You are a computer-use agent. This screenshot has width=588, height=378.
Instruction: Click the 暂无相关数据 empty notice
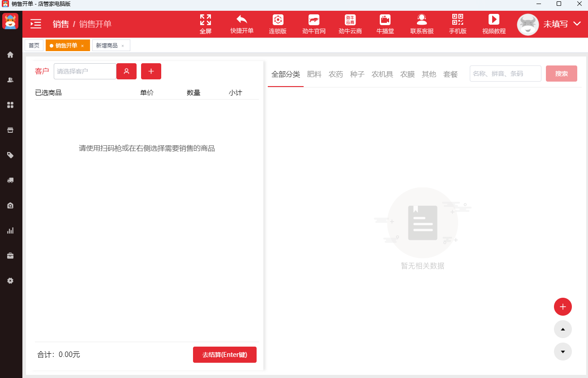(423, 266)
